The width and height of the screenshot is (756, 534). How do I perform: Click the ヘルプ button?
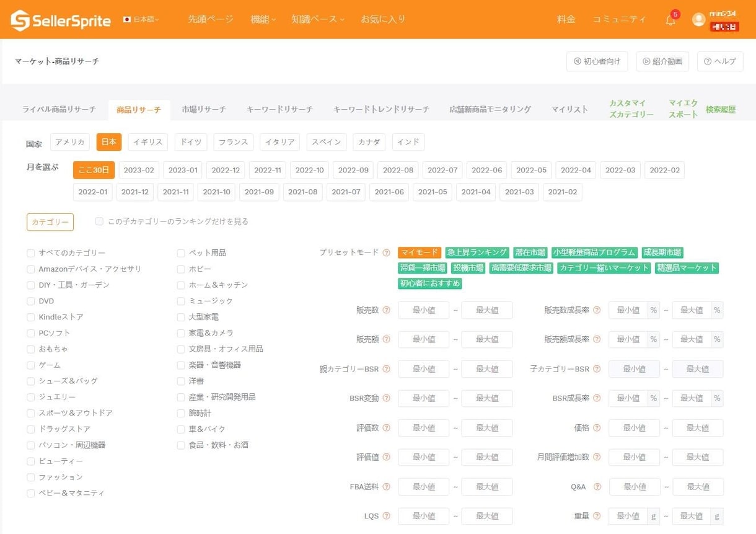point(720,61)
